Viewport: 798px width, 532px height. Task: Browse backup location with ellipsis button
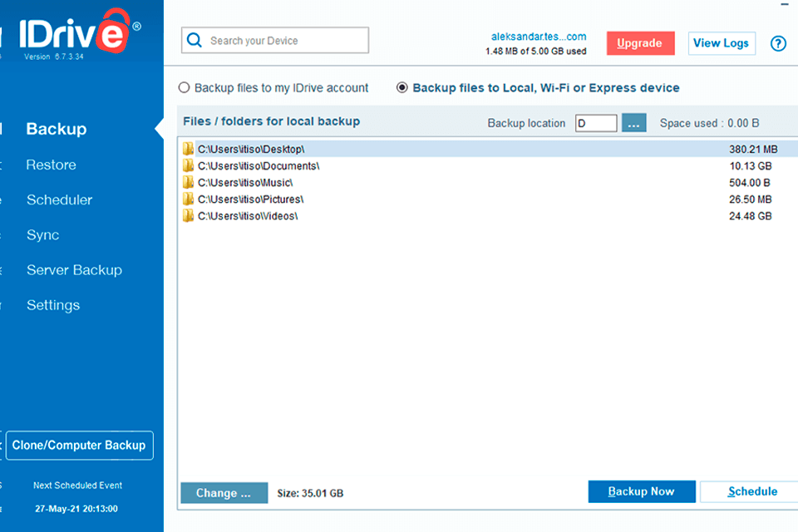[x=633, y=123]
